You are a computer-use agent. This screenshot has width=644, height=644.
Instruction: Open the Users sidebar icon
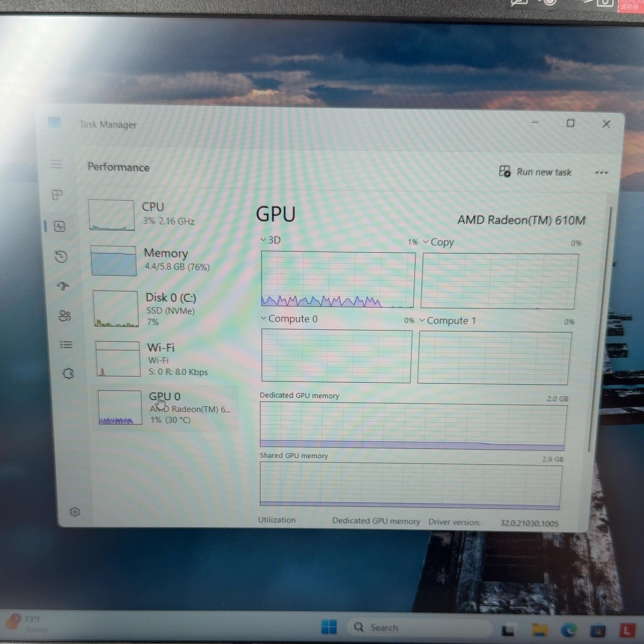pos(65,316)
